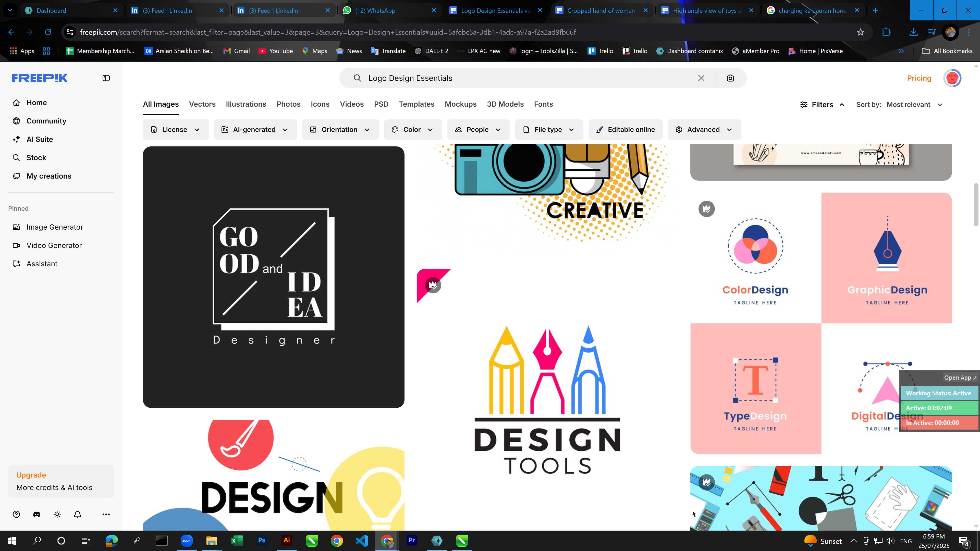Expand hidden bookmarks chevron

click(x=901, y=51)
